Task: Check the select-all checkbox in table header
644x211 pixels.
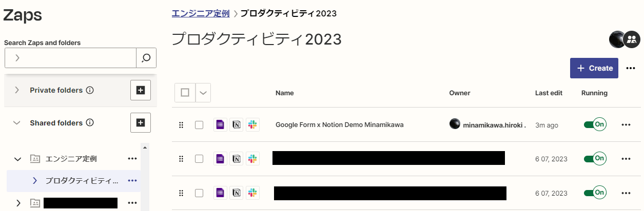Action: pos(185,93)
